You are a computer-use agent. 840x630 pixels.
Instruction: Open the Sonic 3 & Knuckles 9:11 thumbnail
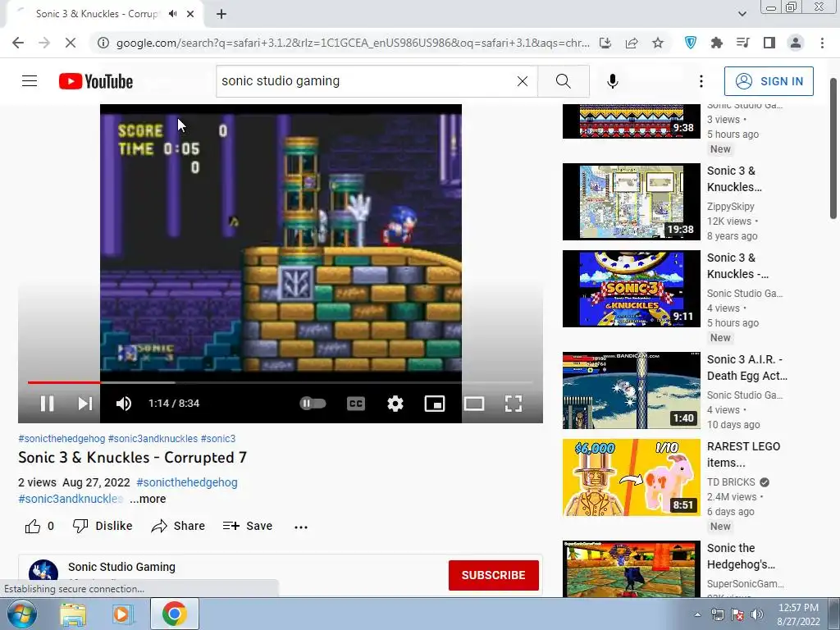tap(631, 288)
